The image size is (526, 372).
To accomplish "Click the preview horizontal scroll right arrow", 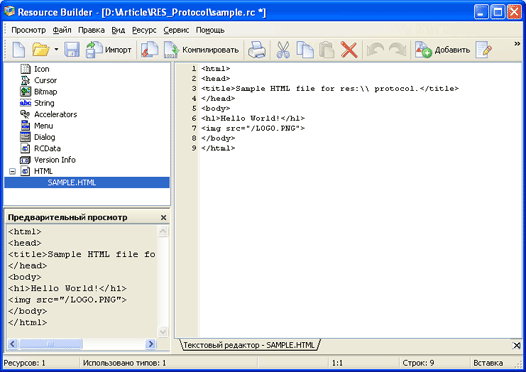I will [151, 344].
